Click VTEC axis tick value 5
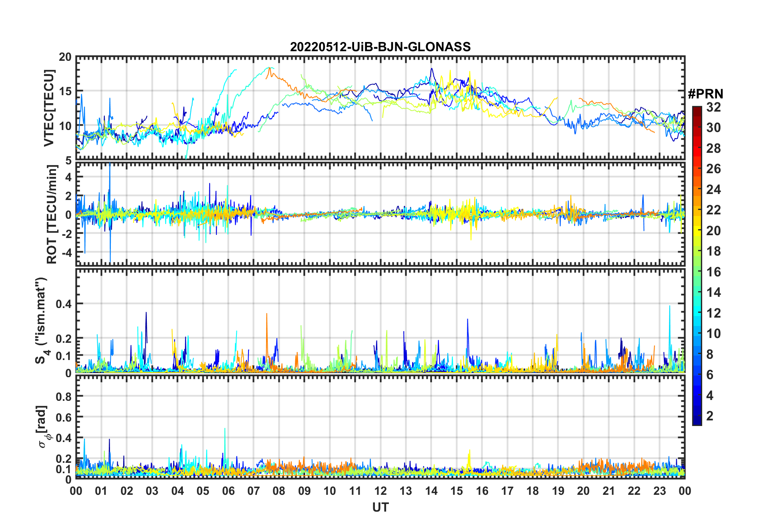 68,161
